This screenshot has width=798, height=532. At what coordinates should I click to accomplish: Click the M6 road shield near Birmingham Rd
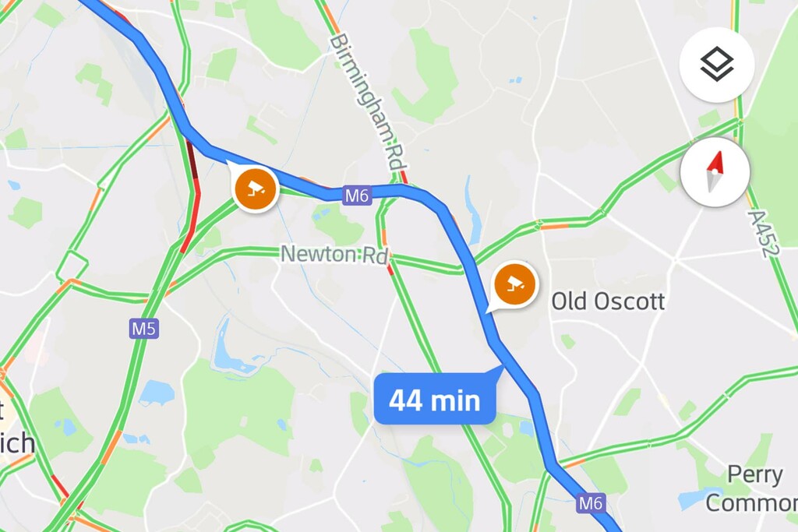coord(357,196)
